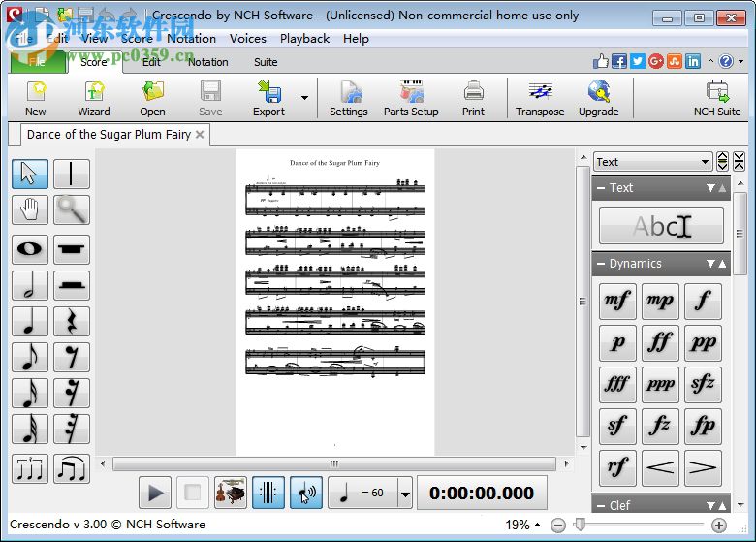Select the beamed notes slur tool

(x=72, y=468)
